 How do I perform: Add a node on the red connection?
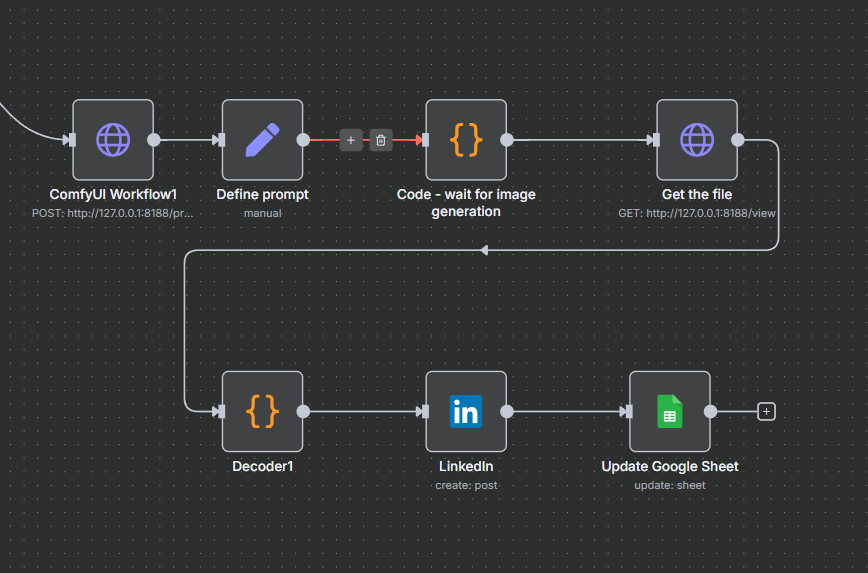pos(351,140)
